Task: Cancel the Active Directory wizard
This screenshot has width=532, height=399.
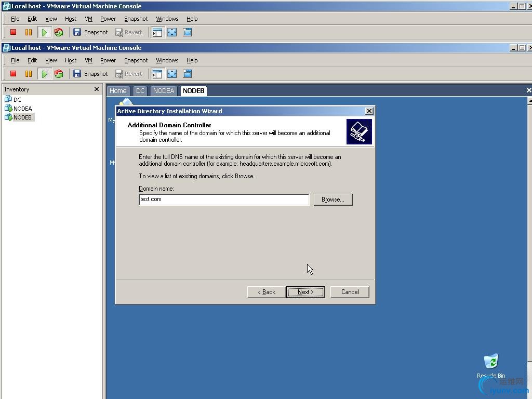Action: pyautogui.click(x=350, y=292)
